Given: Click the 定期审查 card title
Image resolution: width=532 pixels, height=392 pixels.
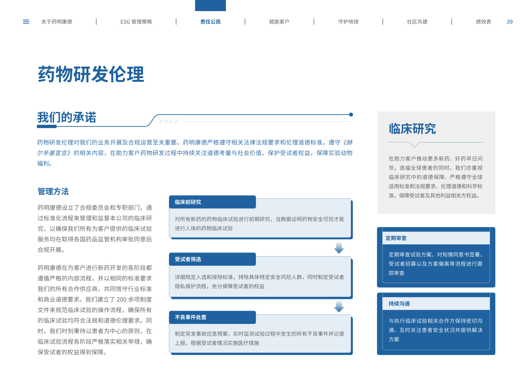Looking at the screenshot, I should pyautogui.click(x=396, y=238).
